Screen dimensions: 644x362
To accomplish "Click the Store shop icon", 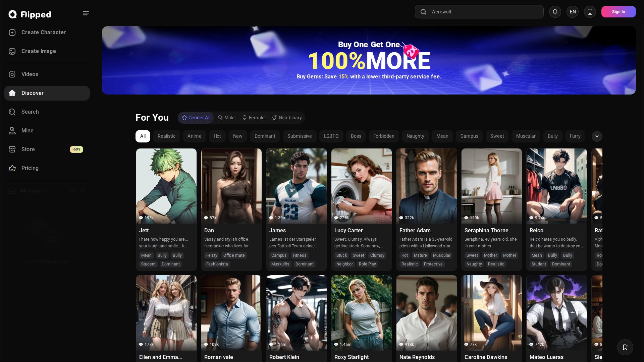I will [12, 149].
